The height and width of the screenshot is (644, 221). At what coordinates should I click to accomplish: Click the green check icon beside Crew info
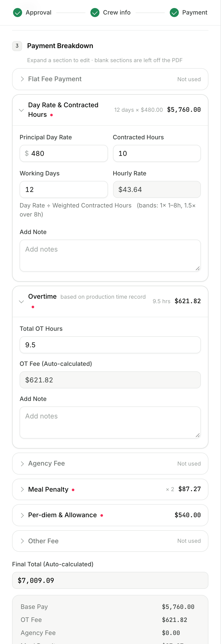[x=95, y=13]
